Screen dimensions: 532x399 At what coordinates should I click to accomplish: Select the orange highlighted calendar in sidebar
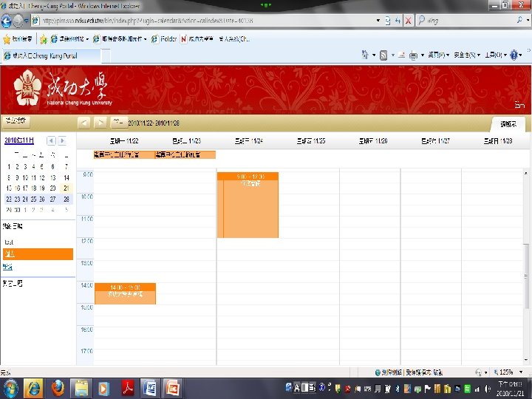click(x=38, y=254)
